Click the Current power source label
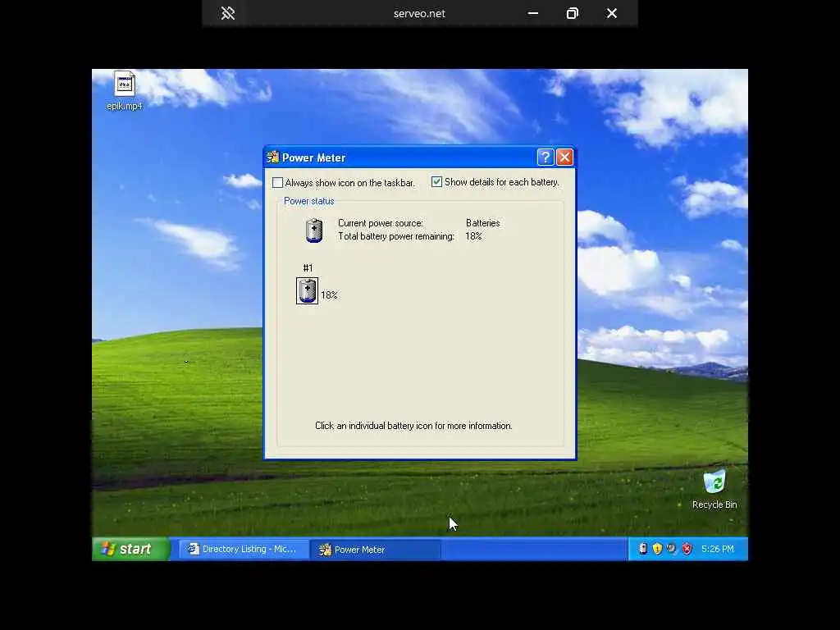Image resolution: width=840 pixels, height=630 pixels. [x=381, y=223]
